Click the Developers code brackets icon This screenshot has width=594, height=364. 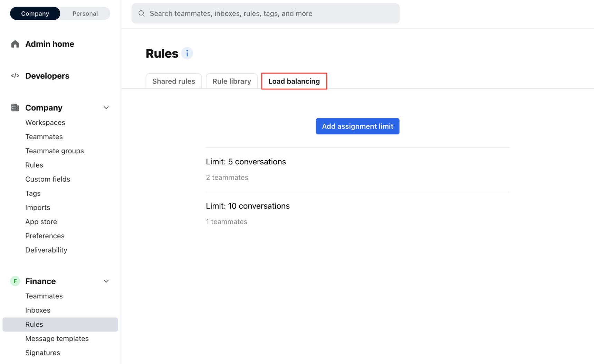point(15,76)
